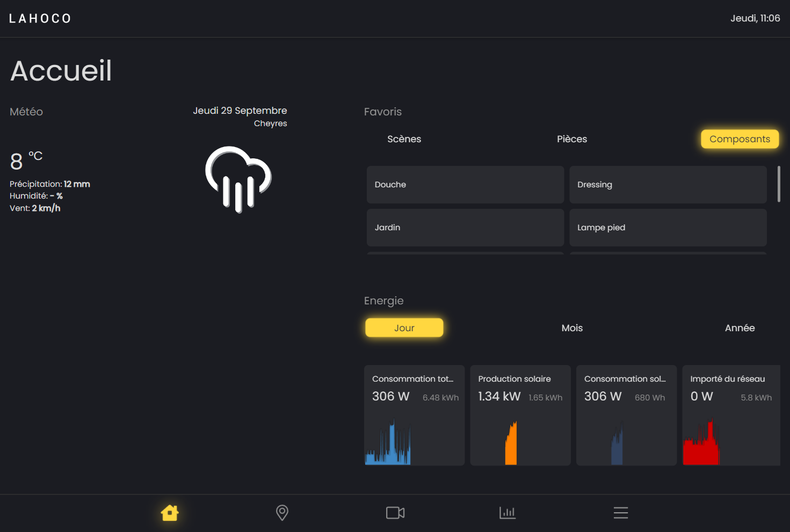Open the location pin navigation icon

tap(282, 513)
